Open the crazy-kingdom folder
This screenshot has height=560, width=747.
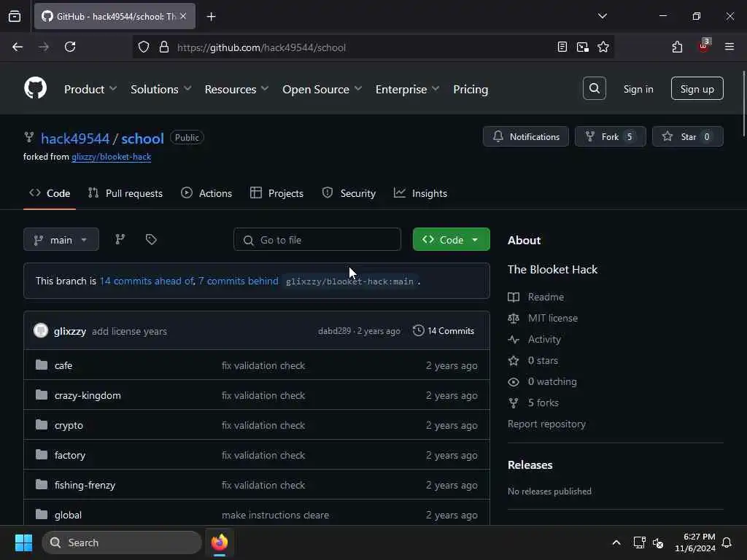pyautogui.click(x=88, y=395)
